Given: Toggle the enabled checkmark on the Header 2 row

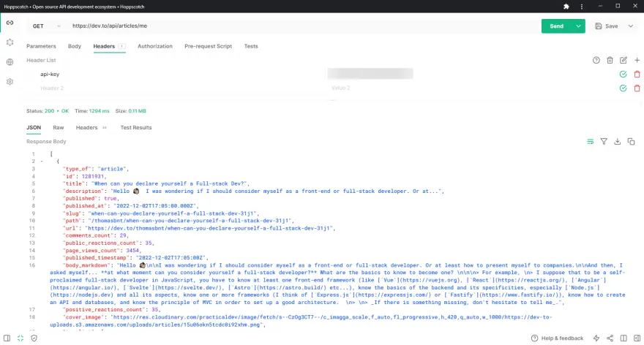Looking at the screenshot, I should pyautogui.click(x=623, y=88).
